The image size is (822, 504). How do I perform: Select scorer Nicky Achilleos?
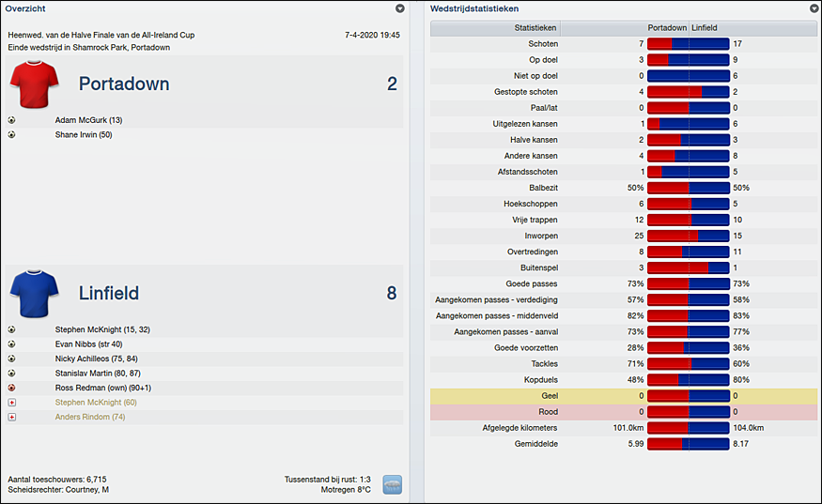pos(98,359)
